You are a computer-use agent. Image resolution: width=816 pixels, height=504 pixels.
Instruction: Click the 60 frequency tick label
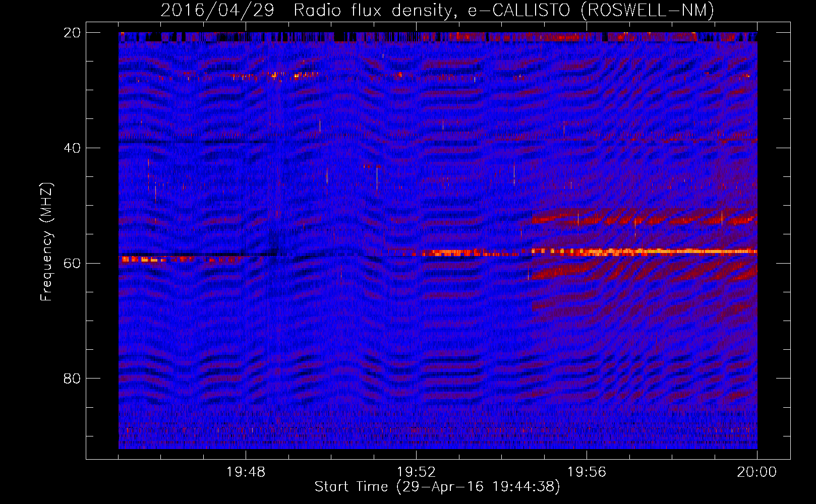coord(72,263)
